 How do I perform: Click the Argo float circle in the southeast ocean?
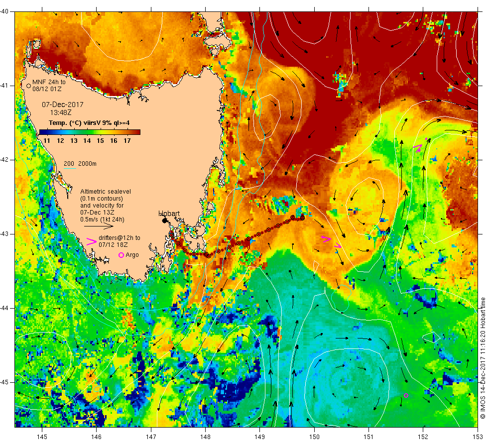coord(406,396)
